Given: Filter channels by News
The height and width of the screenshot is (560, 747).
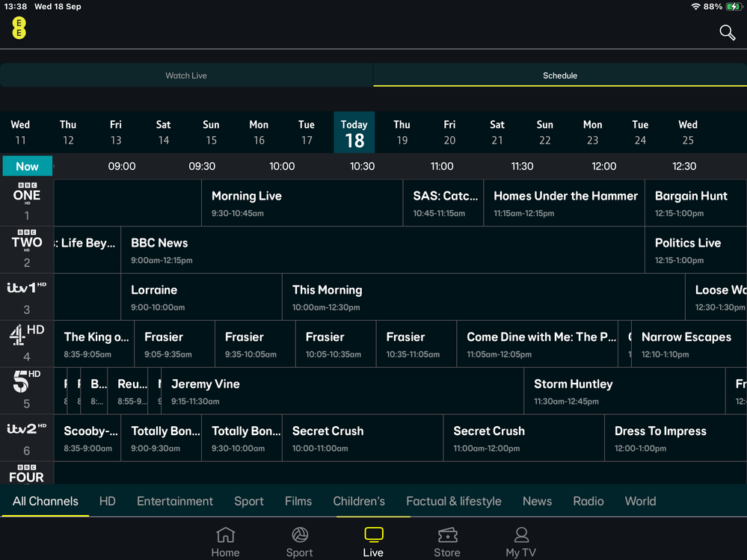Looking at the screenshot, I should (537, 501).
